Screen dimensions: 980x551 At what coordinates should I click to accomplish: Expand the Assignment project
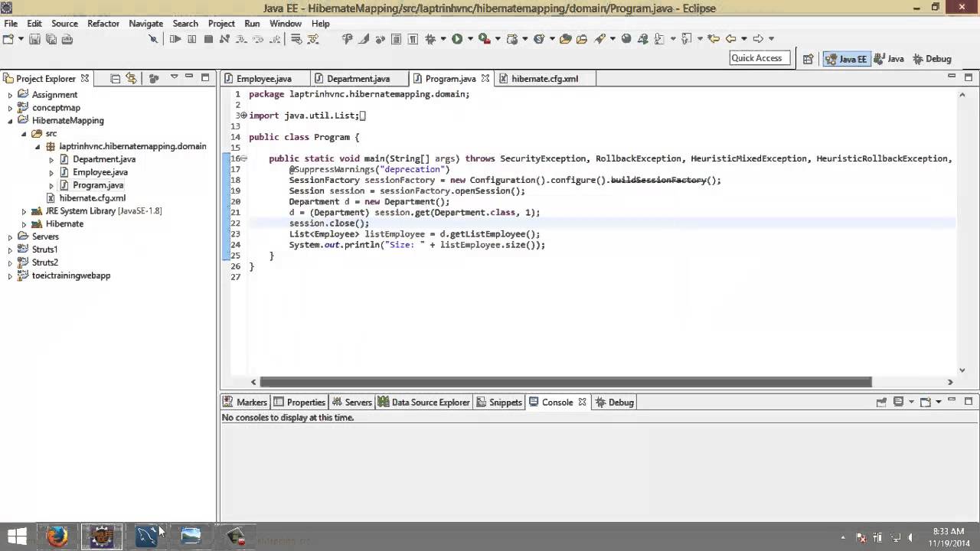coord(10,95)
